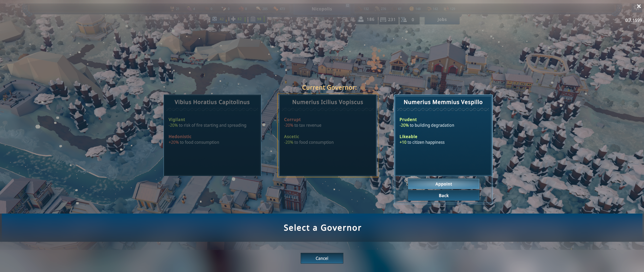
Task: Click '-20% to tax revenue' text
Action: (x=303, y=125)
